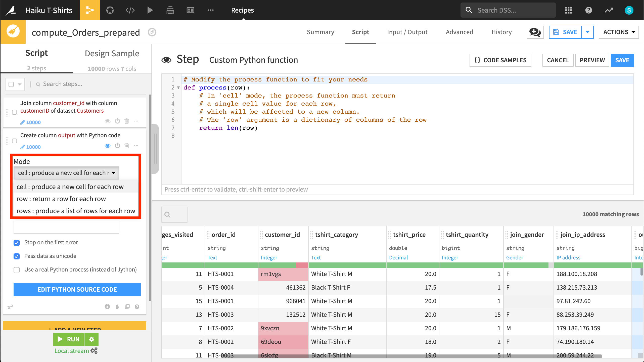Screen dimensions: 644x362
Task: Open the Notebooks code icon
Action: tap(130, 10)
